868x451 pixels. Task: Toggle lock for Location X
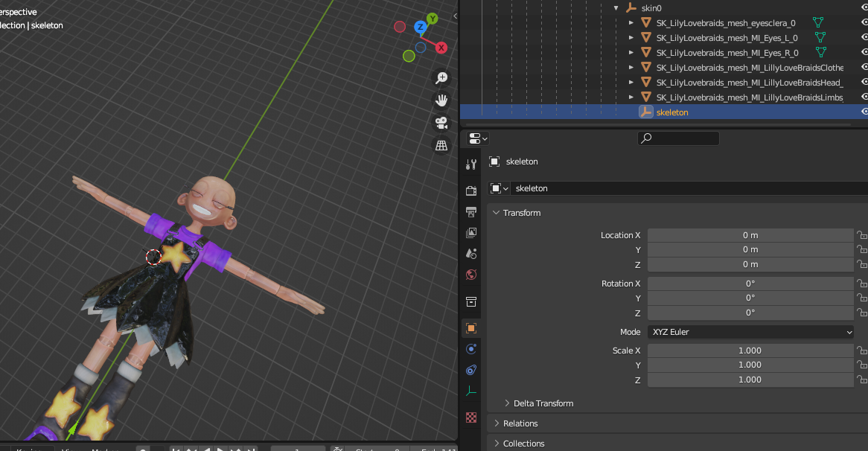[861, 235]
